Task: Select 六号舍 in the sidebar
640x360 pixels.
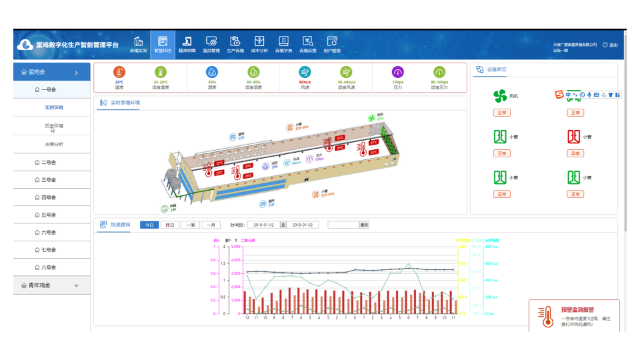Action: pos(51,233)
